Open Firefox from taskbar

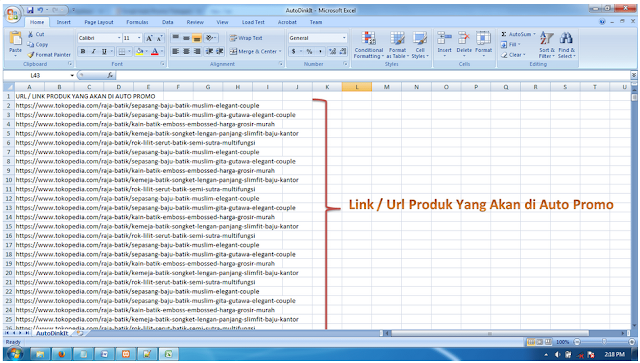click(x=62, y=354)
